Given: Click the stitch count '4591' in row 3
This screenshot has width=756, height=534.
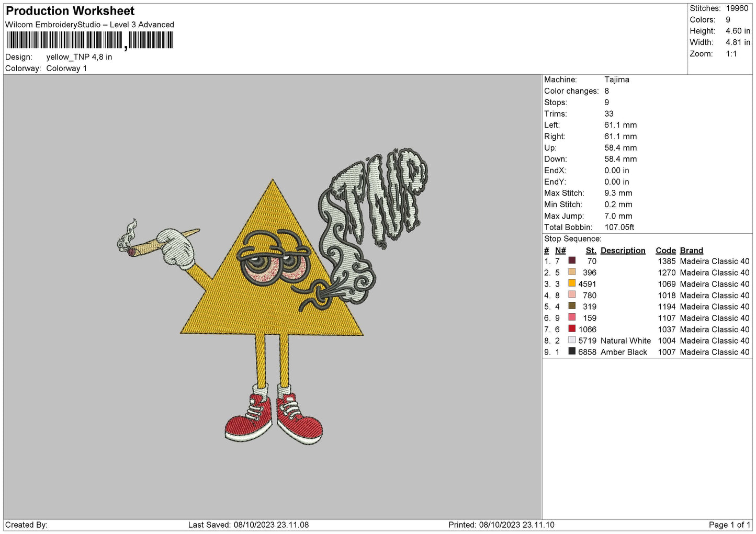Looking at the screenshot, I should (588, 284).
